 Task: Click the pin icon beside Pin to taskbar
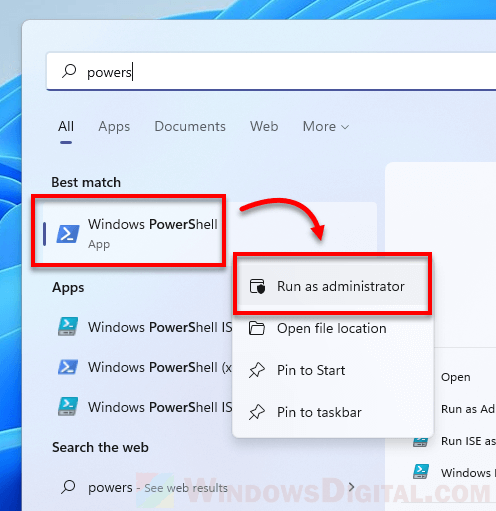point(257,412)
